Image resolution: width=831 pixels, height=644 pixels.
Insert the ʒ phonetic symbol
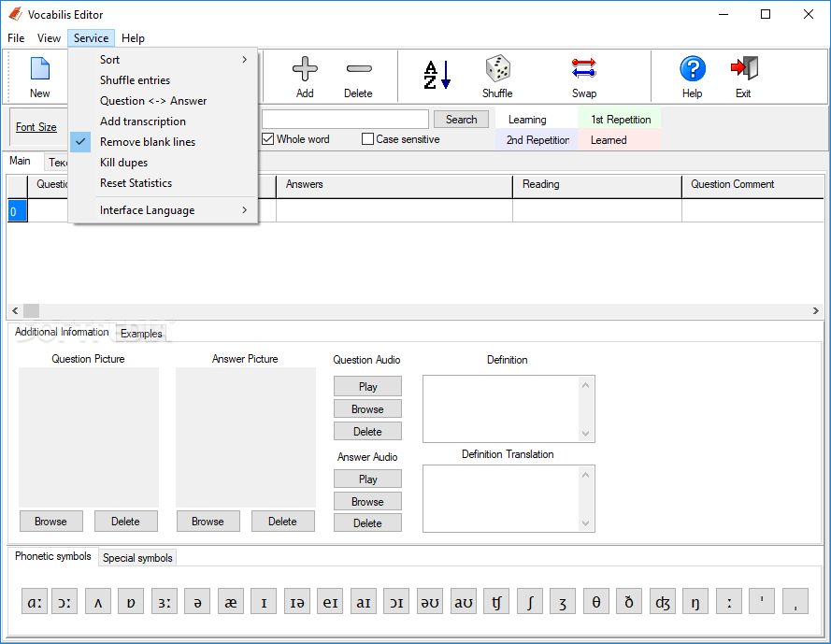click(x=563, y=602)
